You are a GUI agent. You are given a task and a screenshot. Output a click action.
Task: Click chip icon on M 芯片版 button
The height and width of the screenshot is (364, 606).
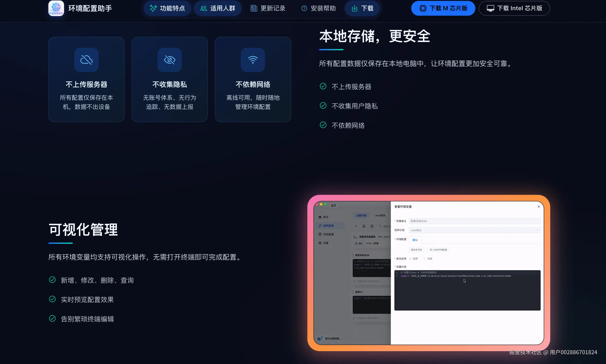click(423, 8)
